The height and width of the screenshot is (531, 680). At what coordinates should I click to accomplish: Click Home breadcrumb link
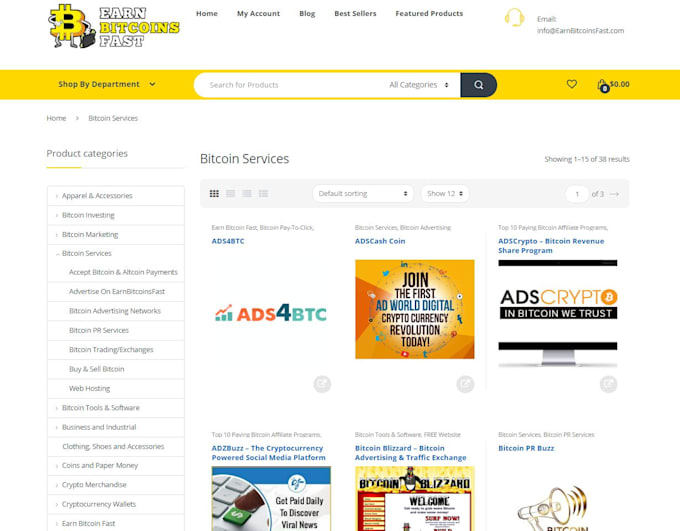pyautogui.click(x=56, y=118)
